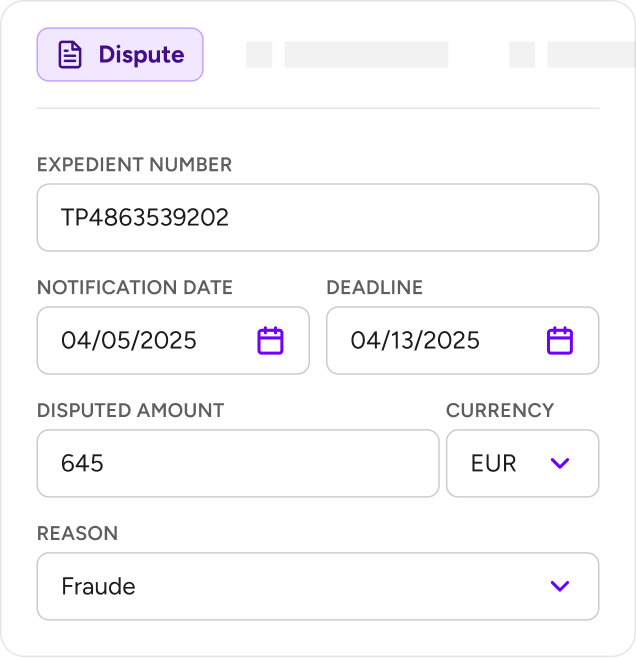Focus the Disputed Amount field showing 645

(x=238, y=463)
